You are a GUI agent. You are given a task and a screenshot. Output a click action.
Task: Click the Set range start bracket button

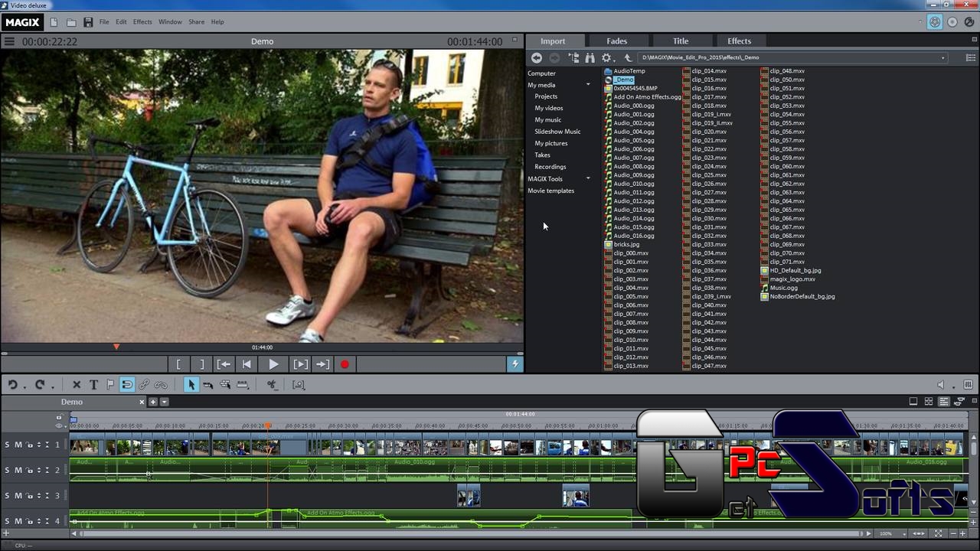click(x=178, y=364)
